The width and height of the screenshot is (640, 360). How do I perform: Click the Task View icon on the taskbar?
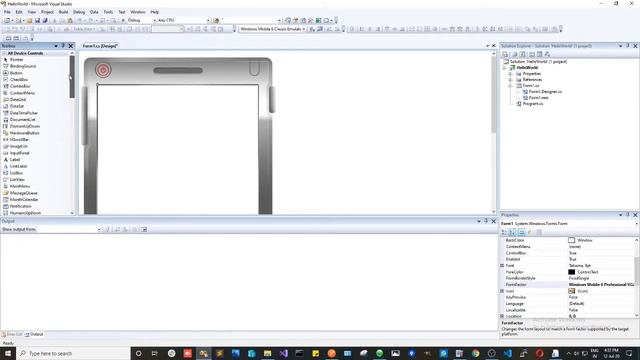click(155, 353)
